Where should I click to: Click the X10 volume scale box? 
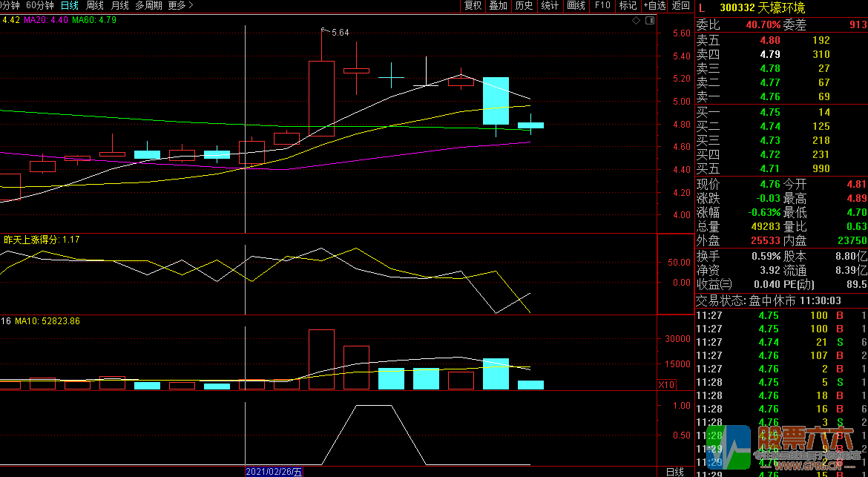(x=666, y=384)
